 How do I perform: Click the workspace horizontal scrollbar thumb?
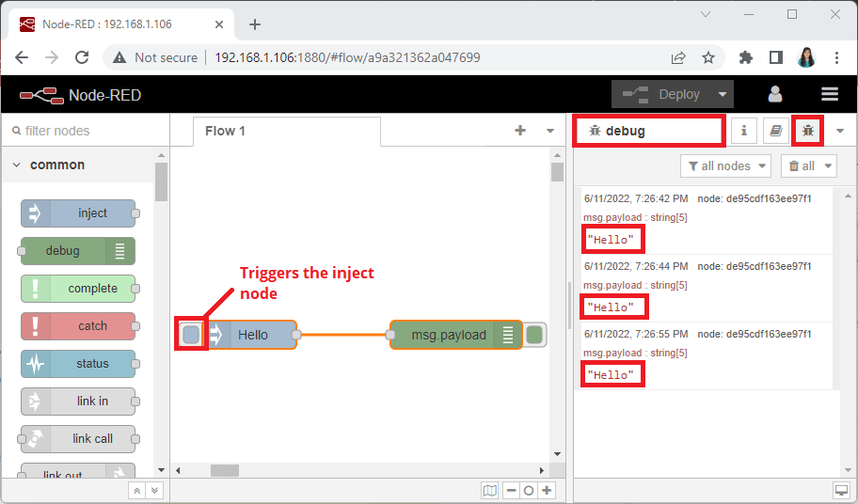pos(224,470)
